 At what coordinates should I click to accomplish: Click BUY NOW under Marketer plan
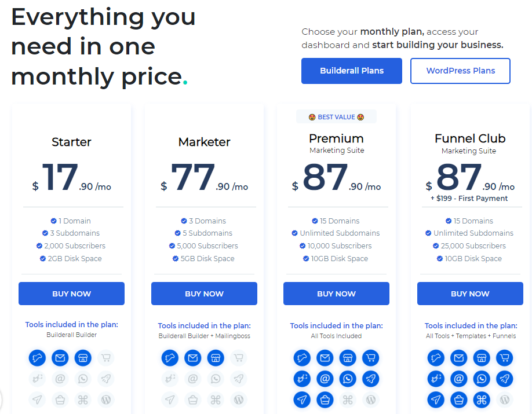pyautogui.click(x=204, y=294)
